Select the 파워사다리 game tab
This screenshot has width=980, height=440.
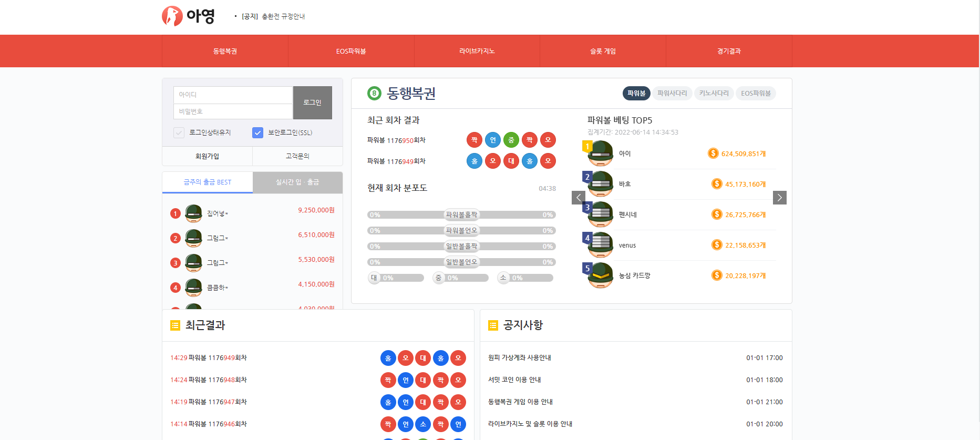[672, 93]
